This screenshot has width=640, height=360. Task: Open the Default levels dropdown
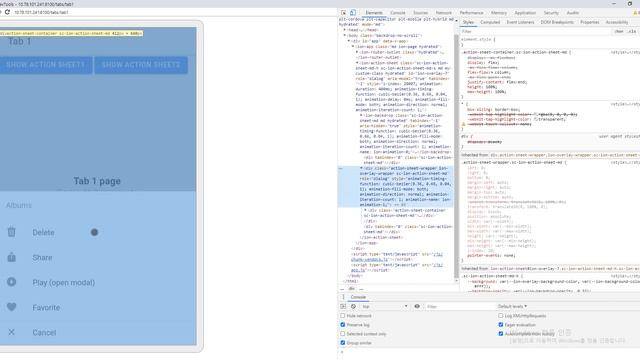tap(512, 306)
